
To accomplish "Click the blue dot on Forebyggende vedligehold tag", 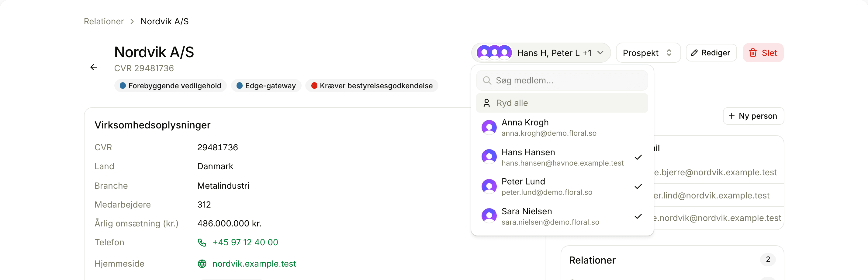I will point(123,86).
